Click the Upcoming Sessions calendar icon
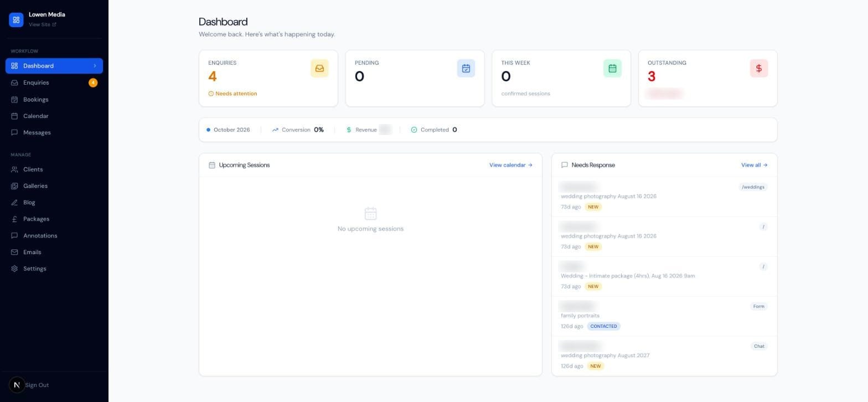The width and height of the screenshot is (868, 402). tap(212, 165)
